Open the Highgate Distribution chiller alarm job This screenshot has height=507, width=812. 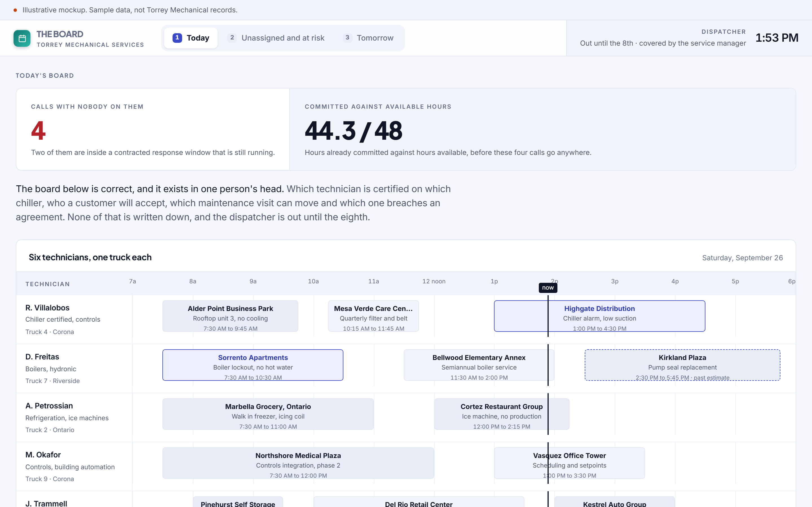(x=599, y=316)
